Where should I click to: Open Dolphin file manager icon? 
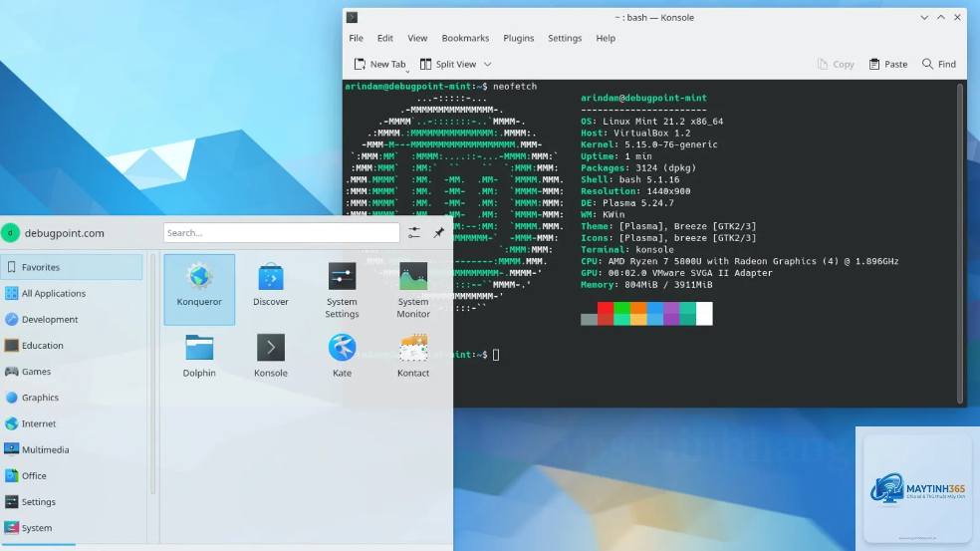click(x=199, y=348)
